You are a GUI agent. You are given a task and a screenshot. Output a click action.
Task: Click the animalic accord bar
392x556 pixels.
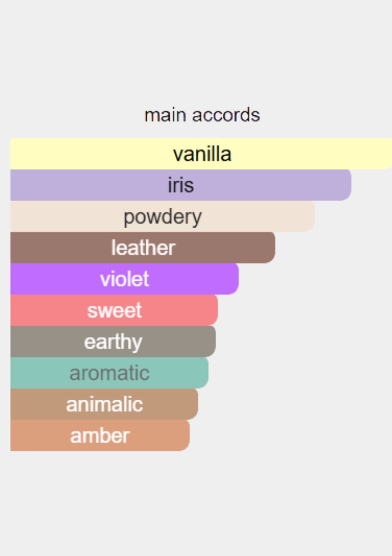104,404
